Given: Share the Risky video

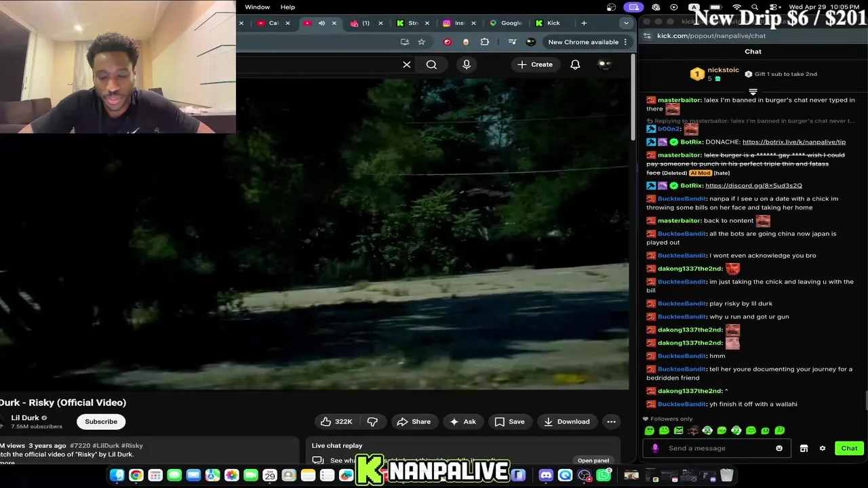Looking at the screenshot, I should pyautogui.click(x=414, y=422).
